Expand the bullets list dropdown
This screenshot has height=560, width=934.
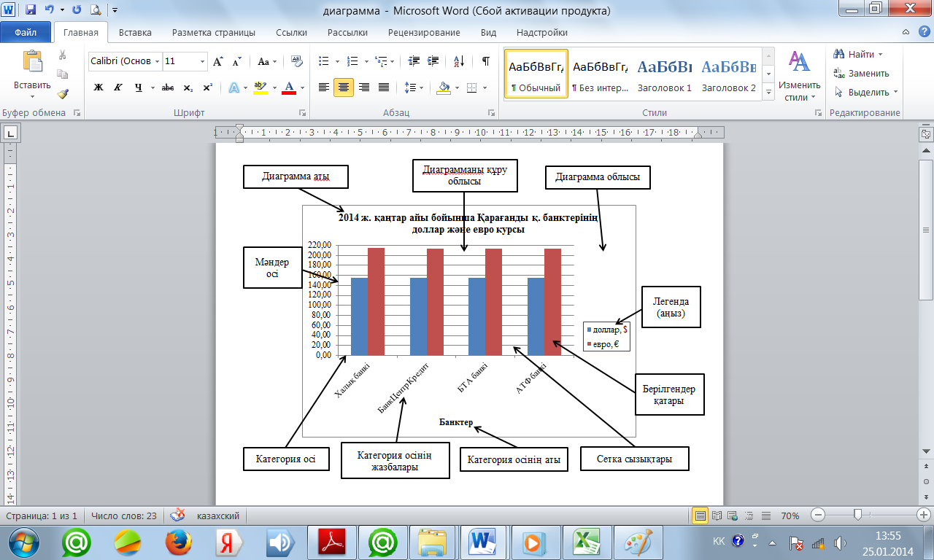336,61
